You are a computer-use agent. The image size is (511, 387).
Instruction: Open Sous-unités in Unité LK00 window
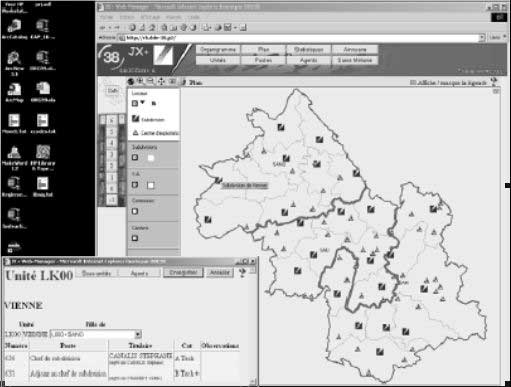[96, 273]
